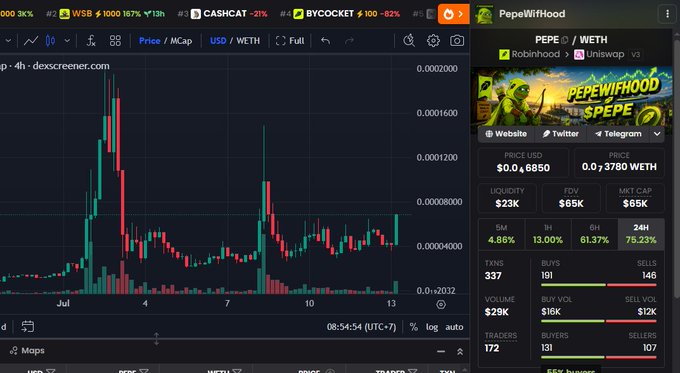Click the TRADERS count 172
The image size is (680, 373).
pos(492,348)
